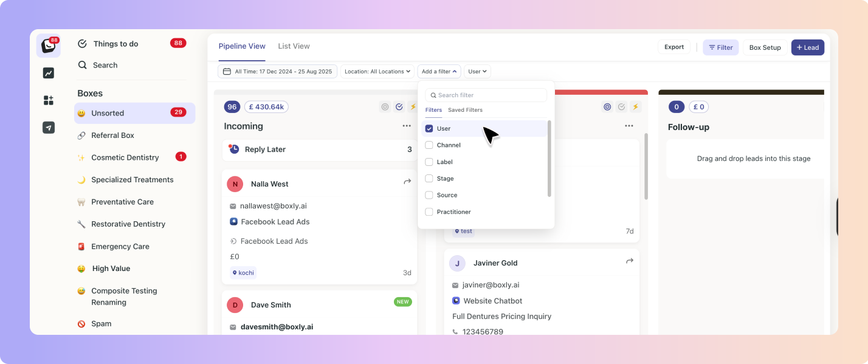Viewport: 868px width, 364px height.
Task: Click the lightning icon in Incoming column header
Action: click(413, 107)
